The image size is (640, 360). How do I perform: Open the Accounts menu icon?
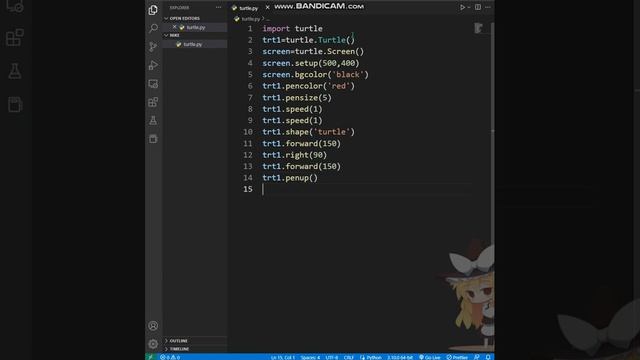pos(153,326)
